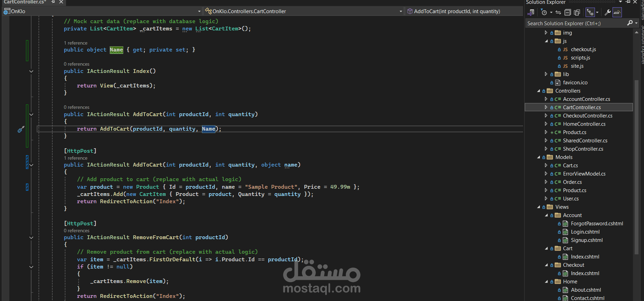Click the JS icon of scripts.js
The height and width of the screenshot is (301, 644).
tap(565, 58)
